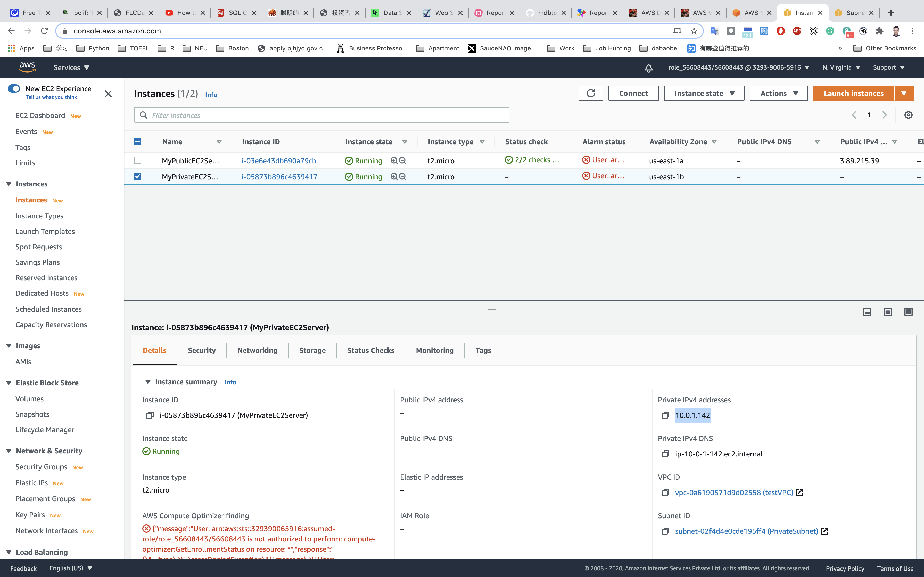Click the refresh instances icon button
924x577 pixels.
click(590, 93)
